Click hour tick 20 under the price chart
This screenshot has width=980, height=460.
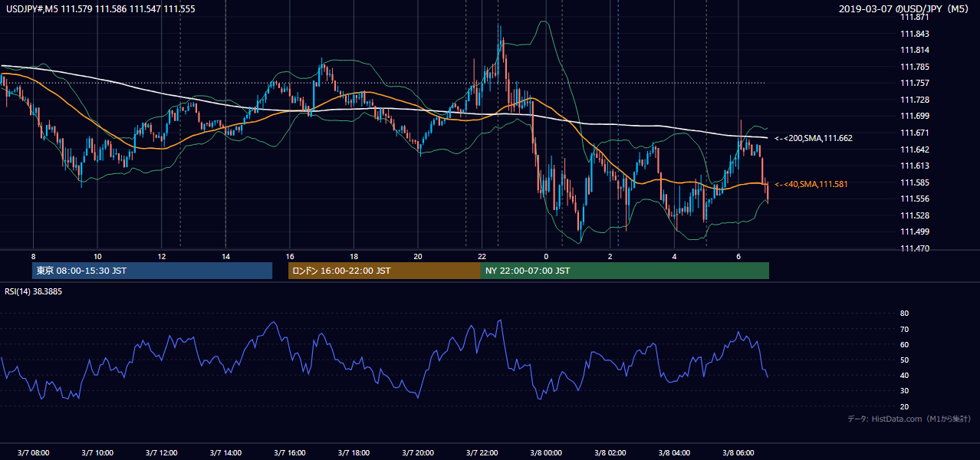418,256
